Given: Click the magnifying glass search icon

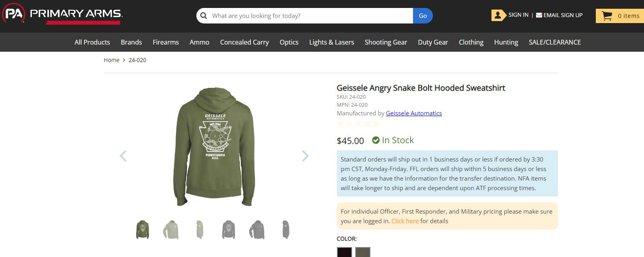Looking at the screenshot, I should point(204,16).
